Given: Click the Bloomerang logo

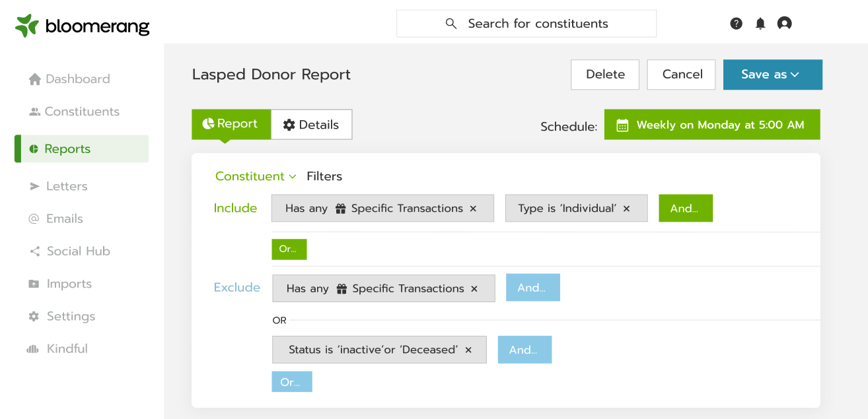Looking at the screenshot, I should (x=83, y=26).
